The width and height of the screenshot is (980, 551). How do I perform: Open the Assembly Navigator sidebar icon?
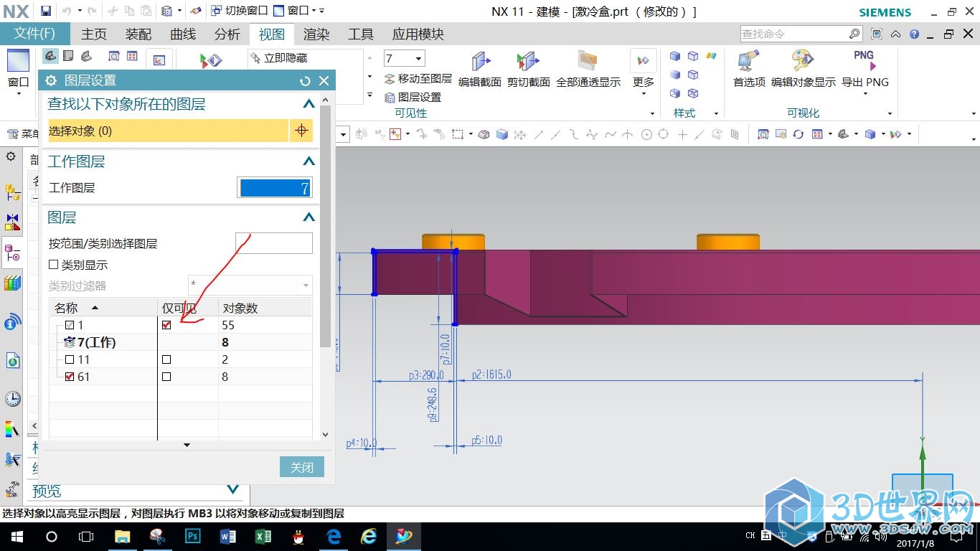pyautogui.click(x=12, y=192)
